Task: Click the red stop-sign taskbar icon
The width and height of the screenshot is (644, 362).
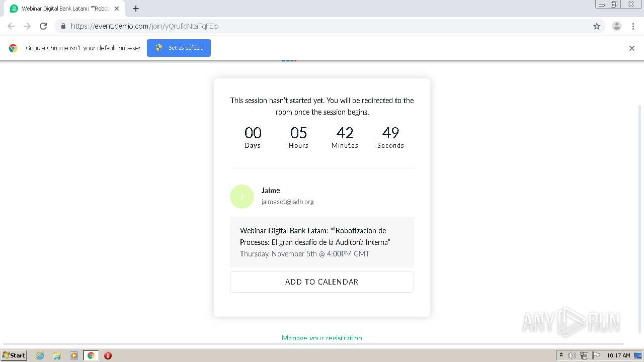Action: tap(108, 355)
